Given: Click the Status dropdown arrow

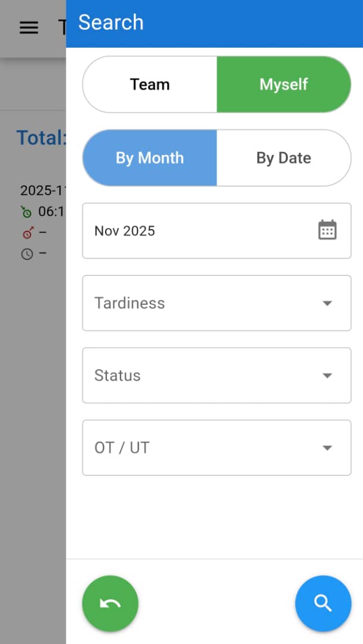Looking at the screenshot, I should pyautogui.click(x=327, y=376).
